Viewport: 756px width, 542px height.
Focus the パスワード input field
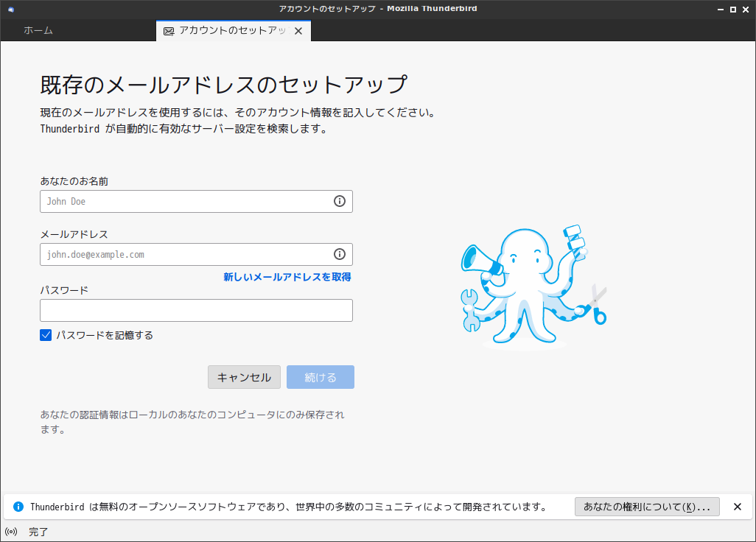click(196, 310)
